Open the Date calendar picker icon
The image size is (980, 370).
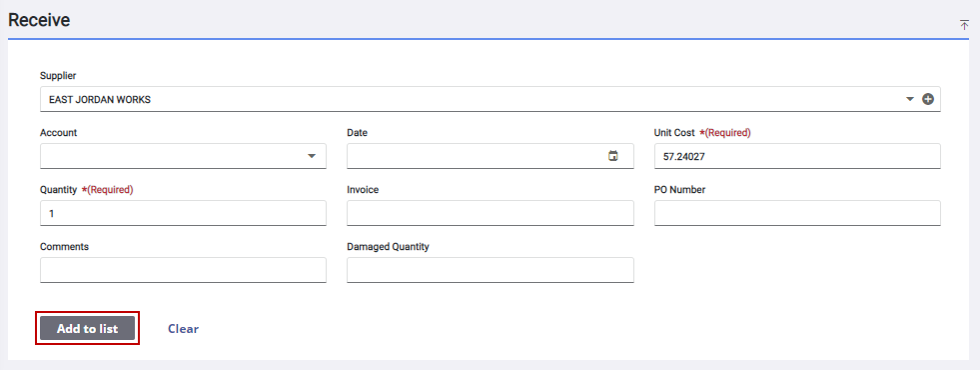click(613, 156)
